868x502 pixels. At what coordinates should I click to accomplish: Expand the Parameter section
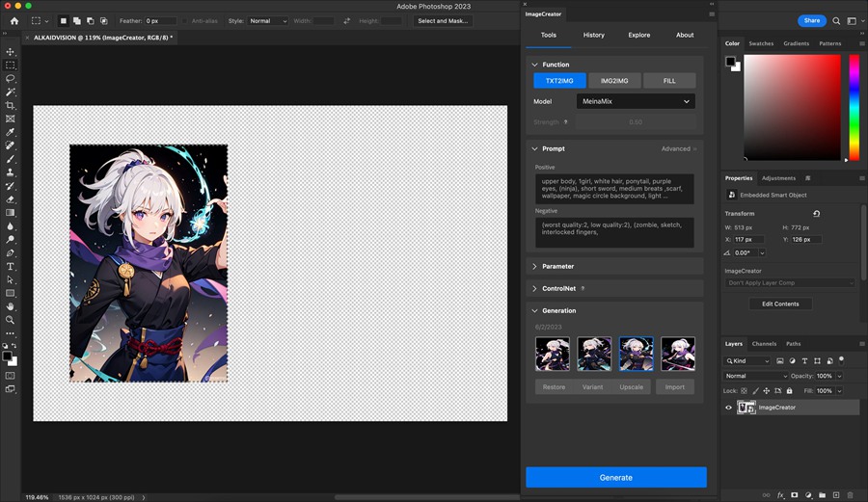click(x=534, y=267)
